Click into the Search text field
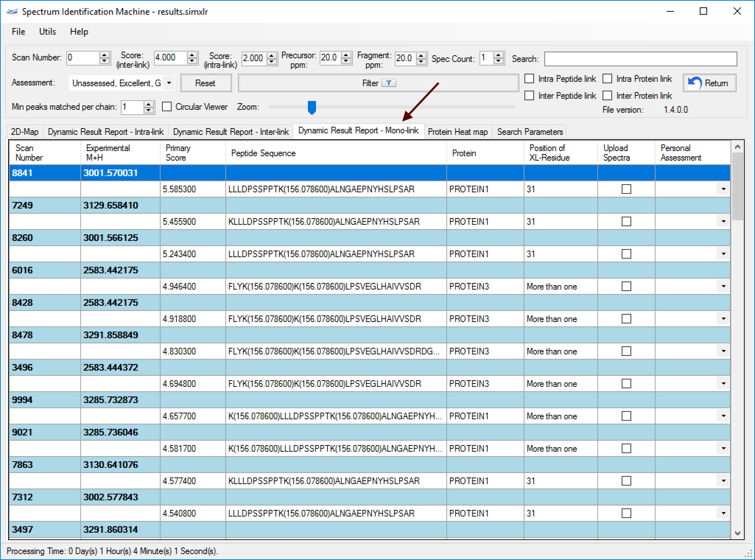Image resolution: width=755 pixels, height=560 pixels. (640, 59)
